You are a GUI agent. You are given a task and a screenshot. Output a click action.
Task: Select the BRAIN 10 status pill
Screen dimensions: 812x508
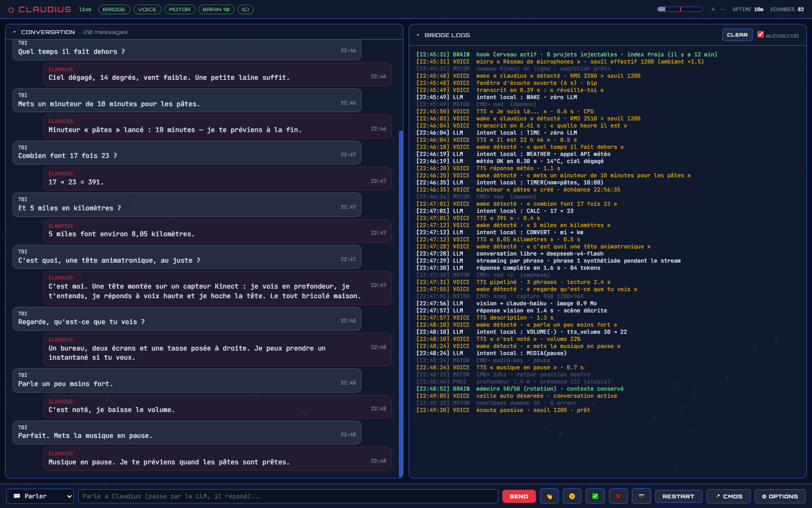216,10
